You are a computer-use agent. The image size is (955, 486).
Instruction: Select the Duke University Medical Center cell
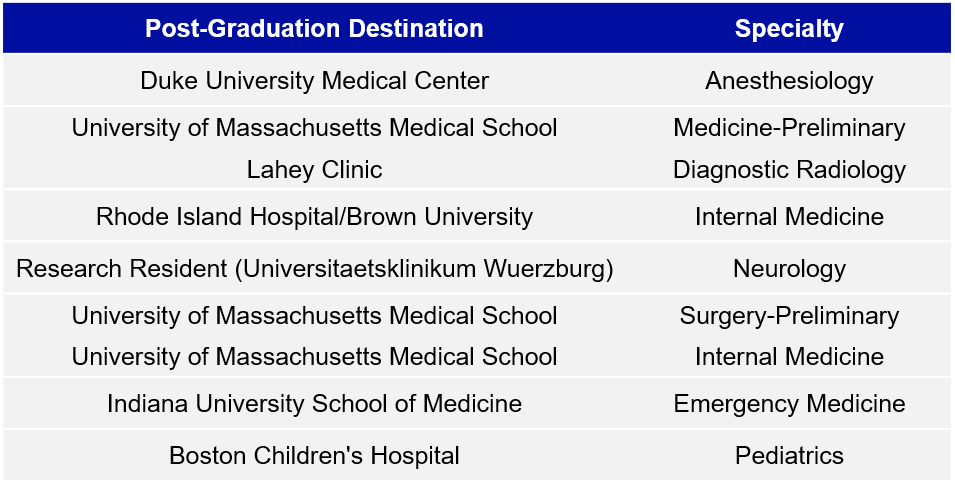pos(314,81)
